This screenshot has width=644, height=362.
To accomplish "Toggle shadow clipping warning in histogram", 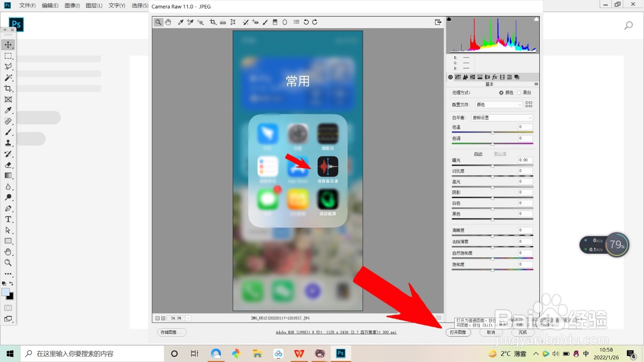I will click(449, 19).
